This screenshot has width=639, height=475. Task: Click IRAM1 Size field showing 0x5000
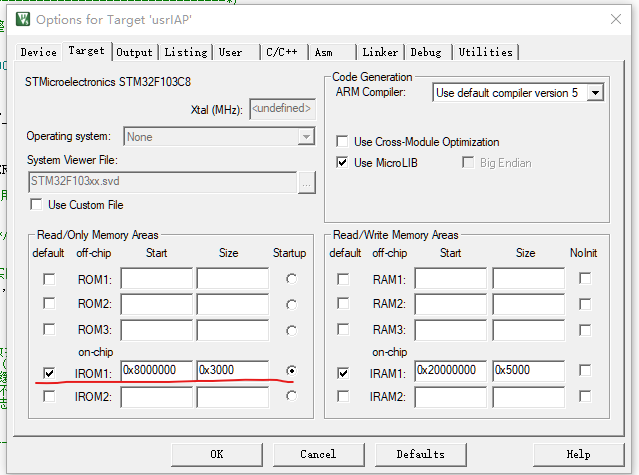point(529,370)
